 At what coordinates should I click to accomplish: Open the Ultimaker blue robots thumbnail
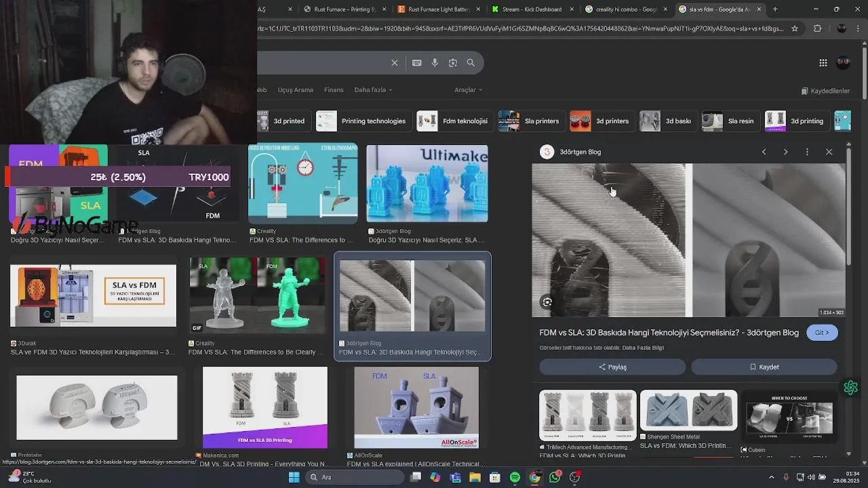coord(427,184)
